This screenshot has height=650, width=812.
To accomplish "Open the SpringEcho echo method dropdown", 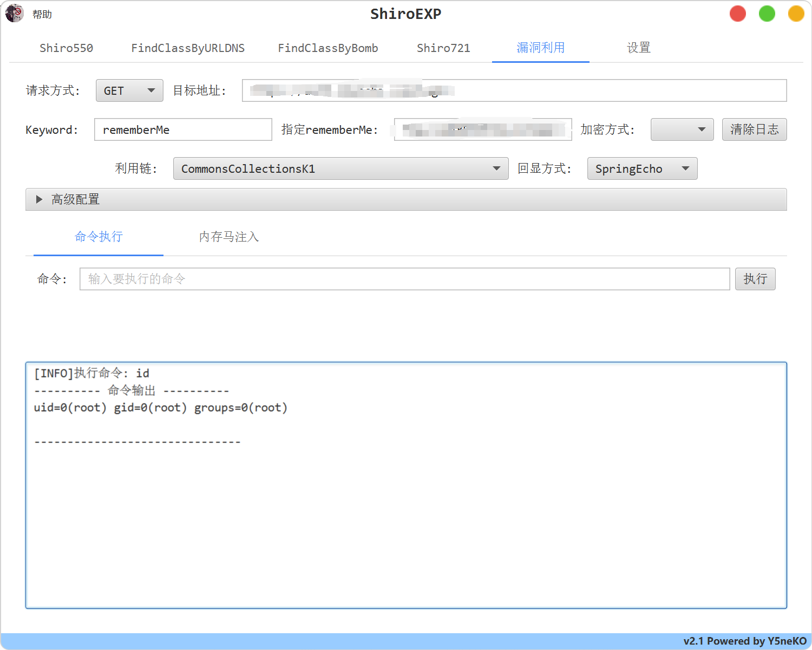I will point(642,168).
